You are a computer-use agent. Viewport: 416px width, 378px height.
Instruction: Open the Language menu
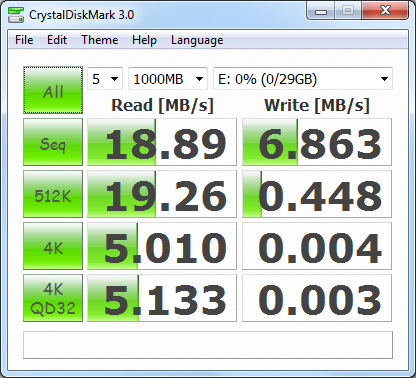[197, 40]
